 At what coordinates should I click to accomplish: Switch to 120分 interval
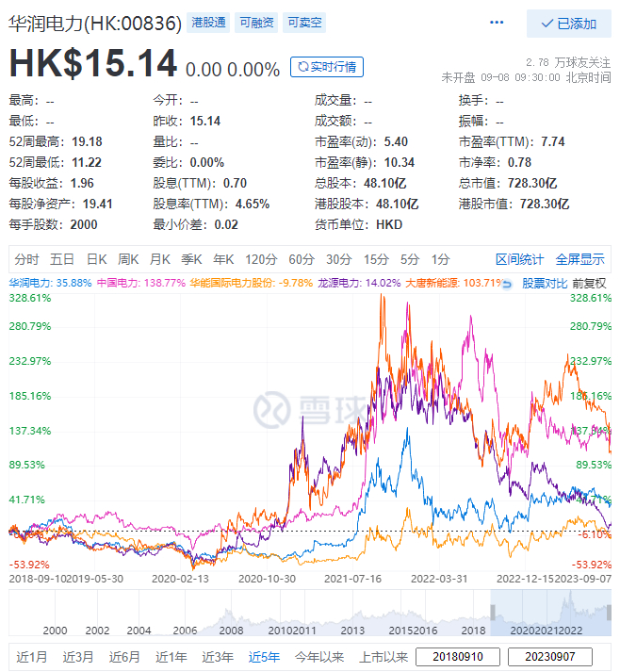pos(261,259)
